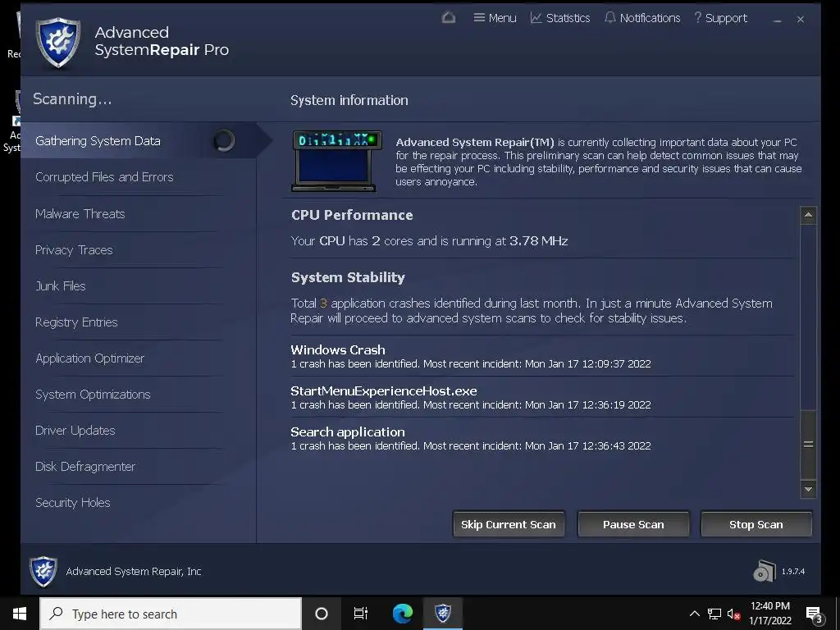
Task: Open the Support page
Action: (x=720, y=18)
